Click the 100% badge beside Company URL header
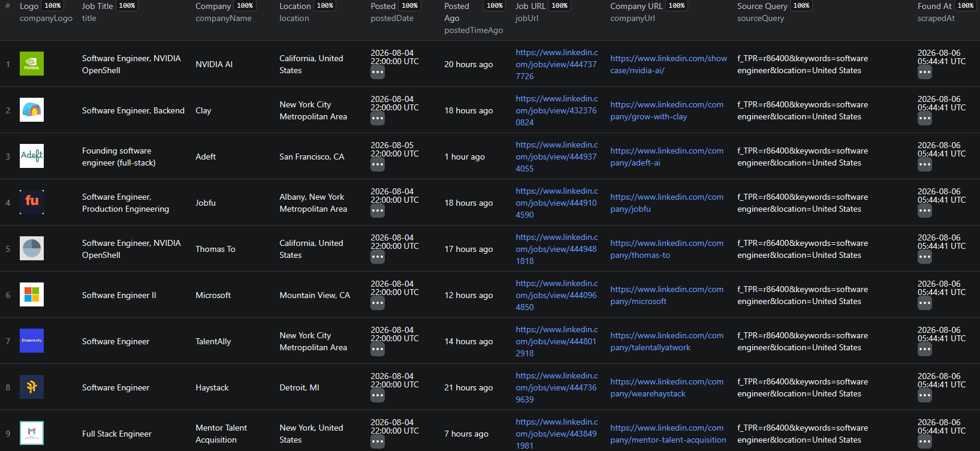980x451 pixels. tap(676, 6)
